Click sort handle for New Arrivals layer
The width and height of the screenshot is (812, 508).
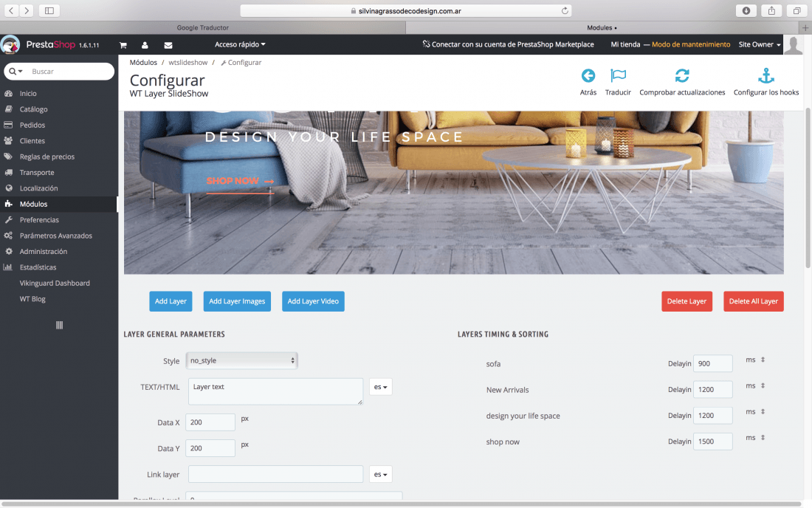click(763, 385)
